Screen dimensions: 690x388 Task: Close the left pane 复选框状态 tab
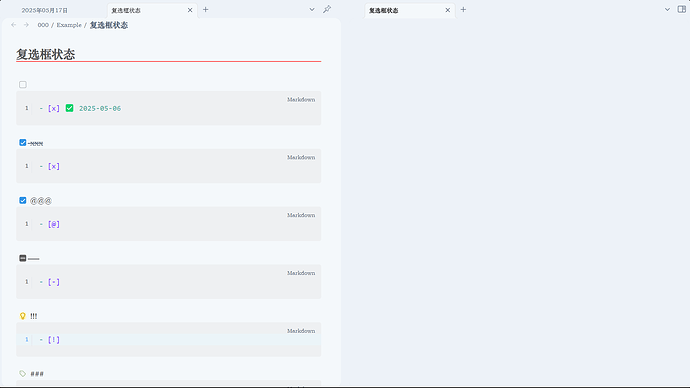pyautogui.click(x=190, y=10)
